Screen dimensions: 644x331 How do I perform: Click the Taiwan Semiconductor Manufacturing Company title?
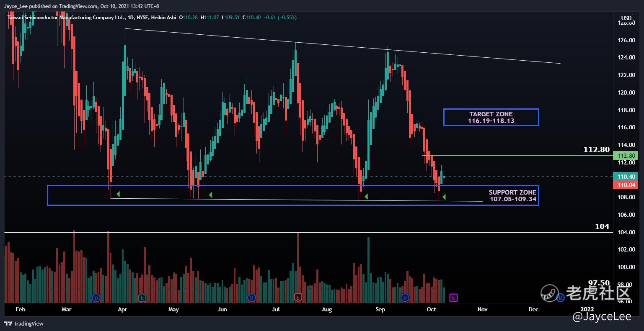point(67,18)
